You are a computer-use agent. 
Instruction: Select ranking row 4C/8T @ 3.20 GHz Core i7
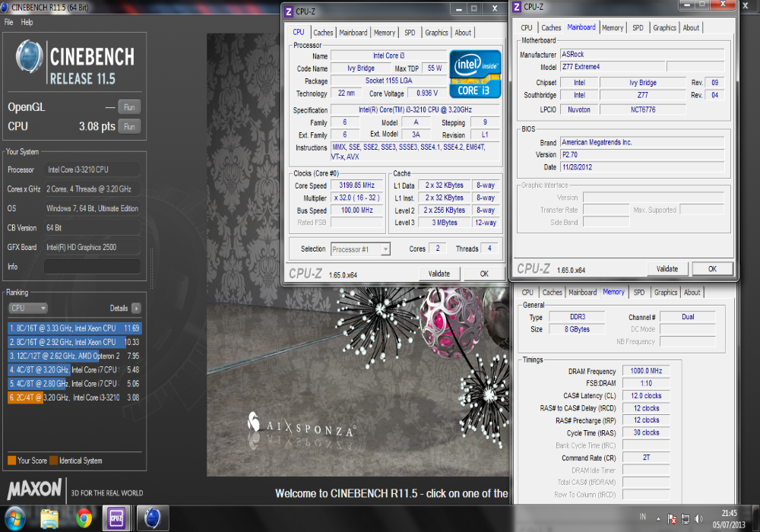(74, 369)
